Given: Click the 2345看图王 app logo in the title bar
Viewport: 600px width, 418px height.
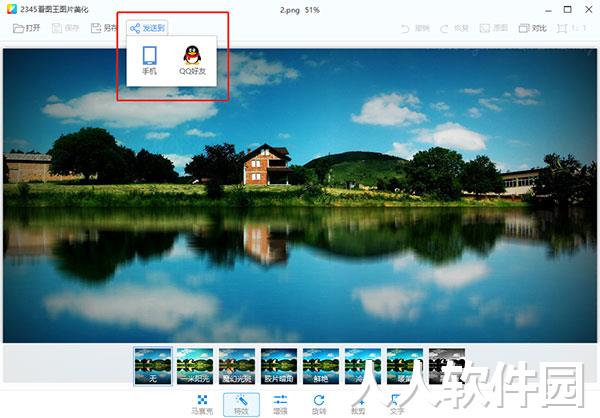Looking at the screenshot, I should click(x=12, y=9).
